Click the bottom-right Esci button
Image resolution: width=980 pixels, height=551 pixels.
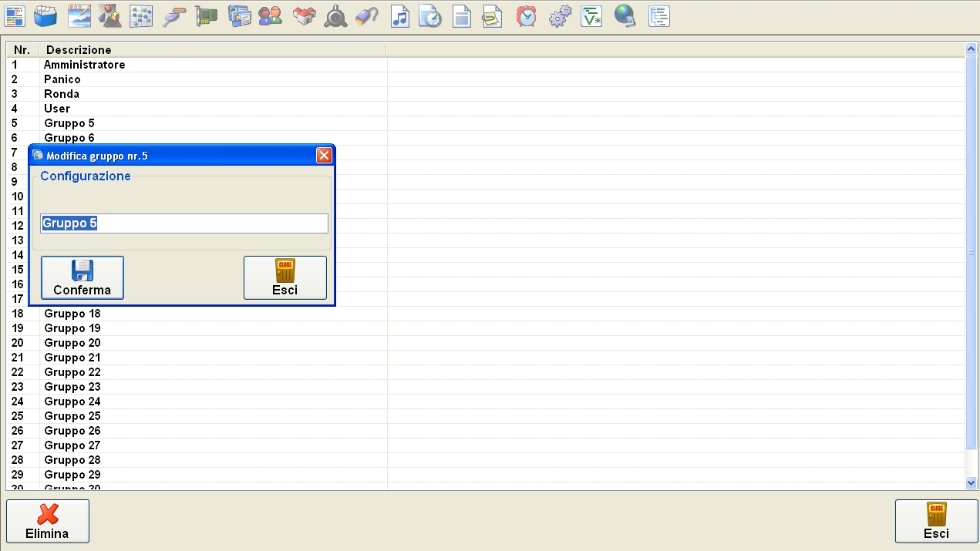[936, 521]
